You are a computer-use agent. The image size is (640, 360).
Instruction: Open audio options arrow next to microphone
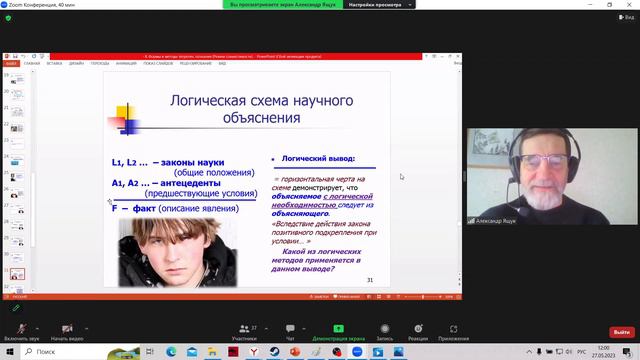(38, 329)
